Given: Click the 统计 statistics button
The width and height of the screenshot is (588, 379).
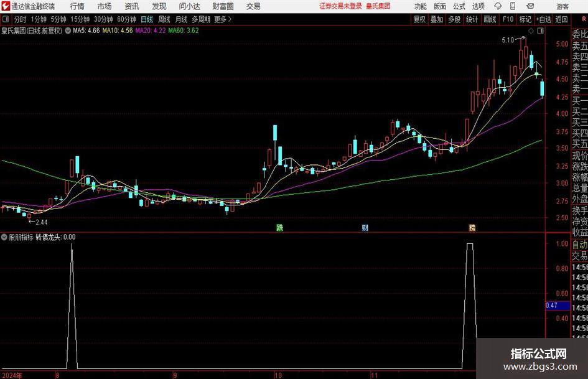Looking at the screenshot, I should pos(472,19).
